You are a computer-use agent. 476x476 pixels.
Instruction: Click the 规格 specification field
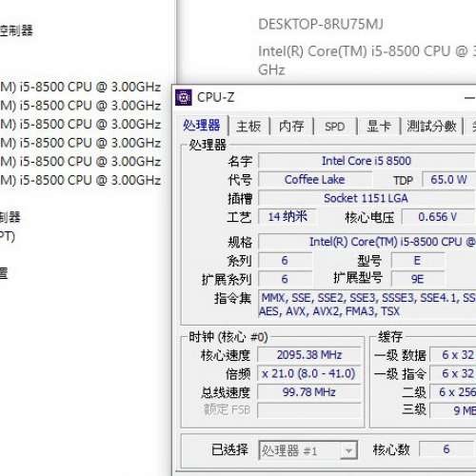[x=367, y=242]
